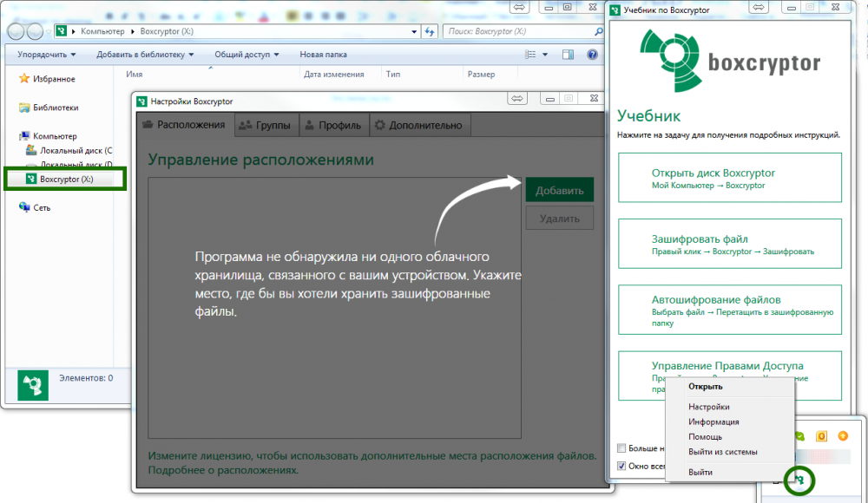Choose 'Выйти' in tray context menu

[730, 472]
